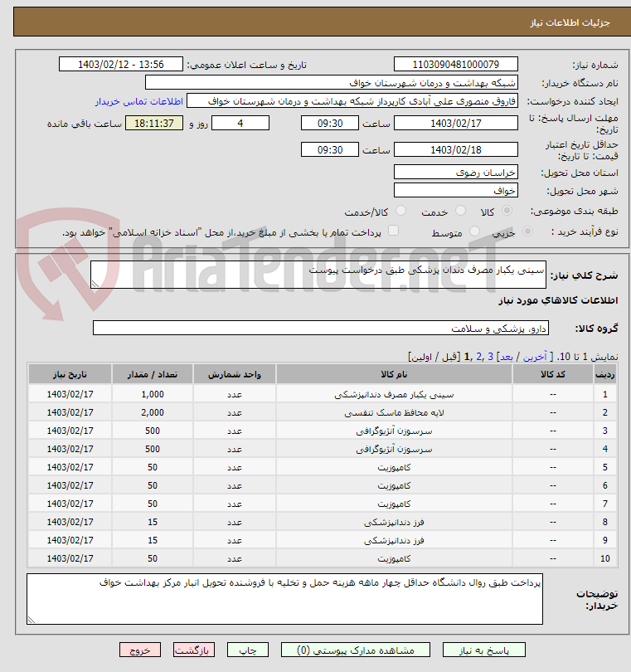Select the کالا/خدمت radio button
The width and height of the screenshot is (631, 672).
coord(401,211)
